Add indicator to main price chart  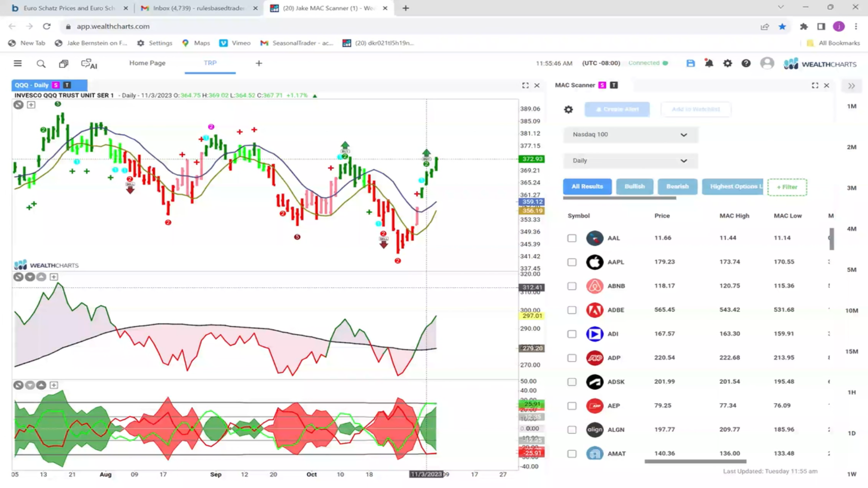pos(31,105)
